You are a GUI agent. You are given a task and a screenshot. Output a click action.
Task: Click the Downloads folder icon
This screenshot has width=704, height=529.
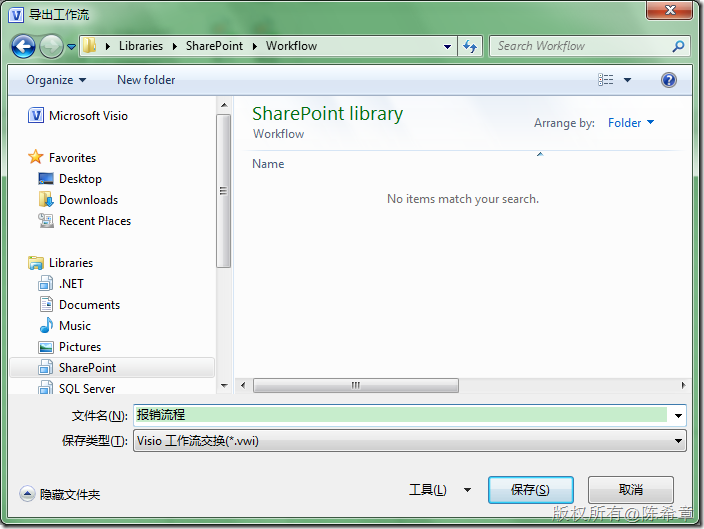coord(46,199)
